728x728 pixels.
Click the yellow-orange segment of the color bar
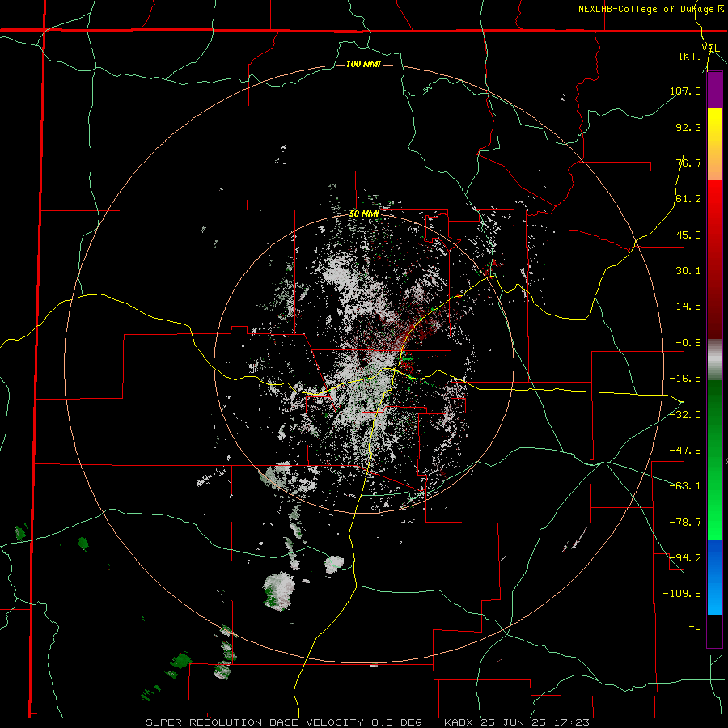tap(714, 144)
